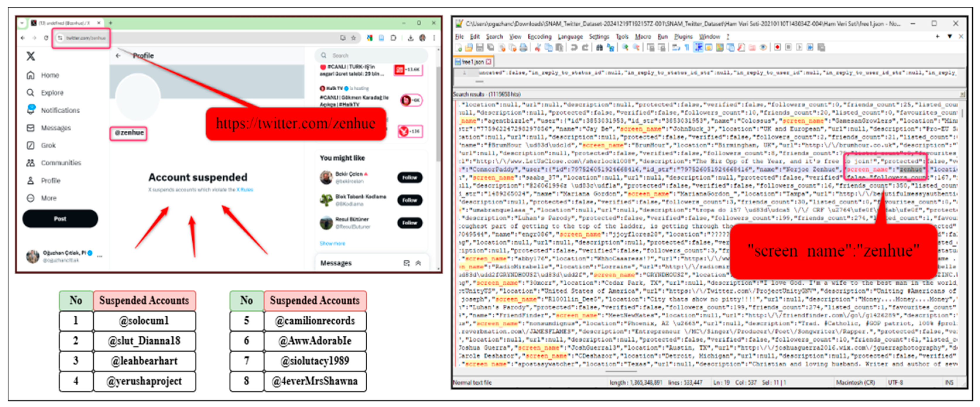Bookmark page with star icon in address bar
This screenshot has width=980, height=407.
353,38
